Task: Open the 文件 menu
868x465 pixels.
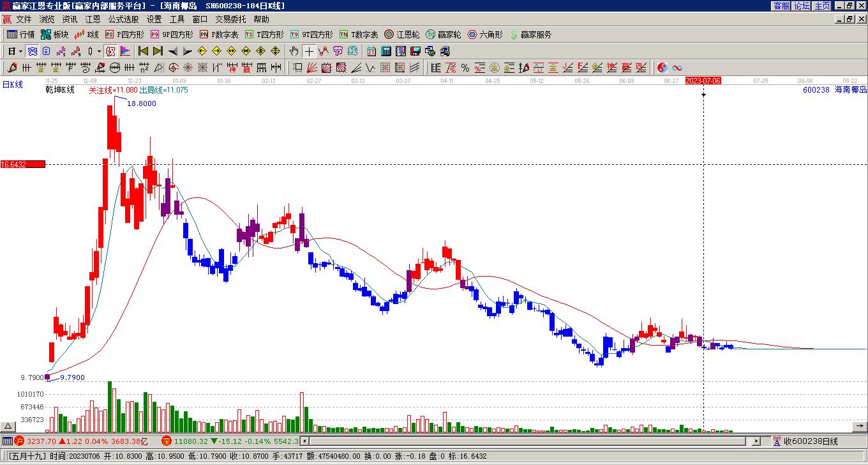Action: [24, 20]
